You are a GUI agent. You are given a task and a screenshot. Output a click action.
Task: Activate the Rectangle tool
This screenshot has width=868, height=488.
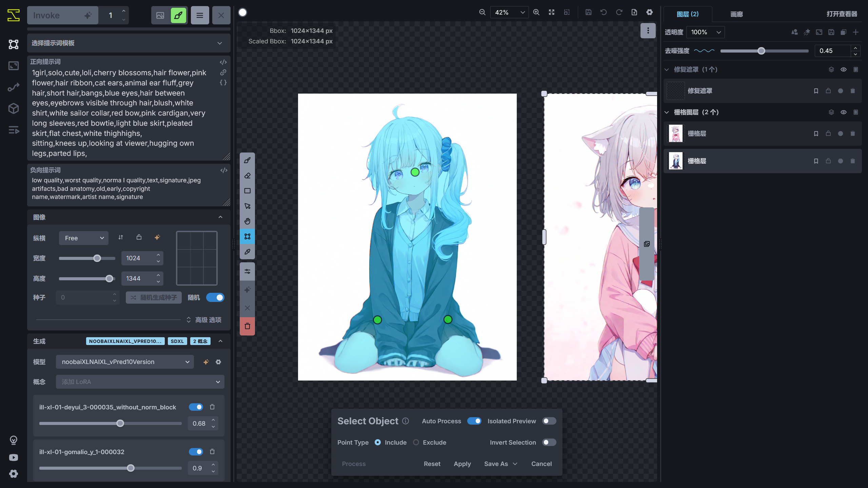247,190
